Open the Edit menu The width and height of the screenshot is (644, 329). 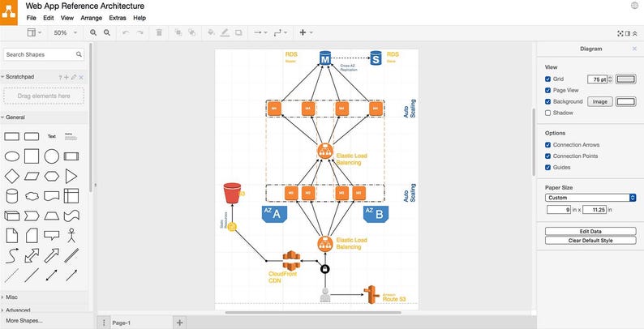point(49,18)
